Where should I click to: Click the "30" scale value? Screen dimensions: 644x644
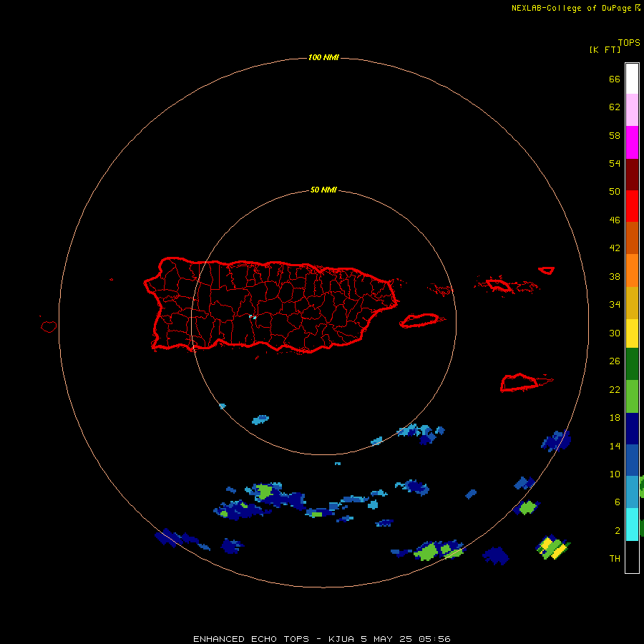(x=615, y=333)
